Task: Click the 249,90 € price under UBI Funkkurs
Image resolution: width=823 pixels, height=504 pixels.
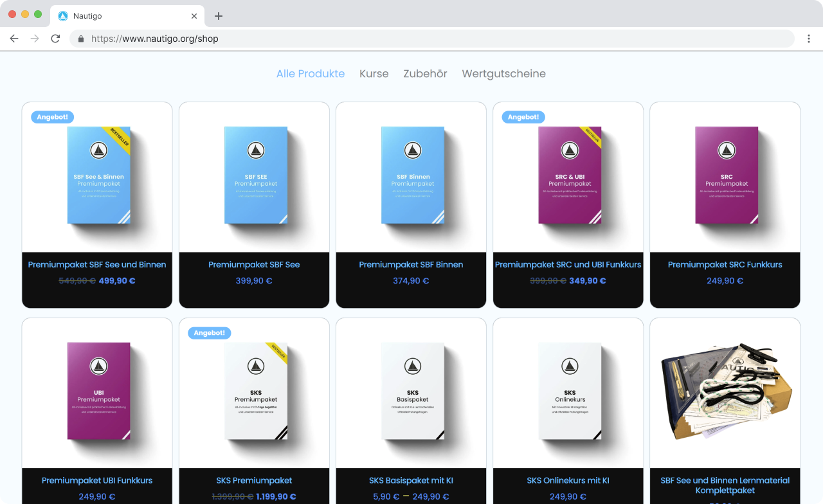Action: coord(97,497)
